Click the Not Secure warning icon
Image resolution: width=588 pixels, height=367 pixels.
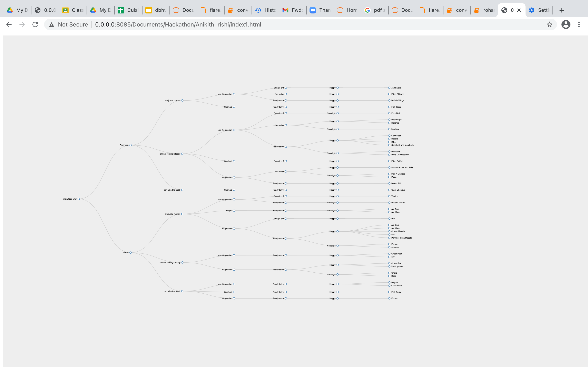(51, 24)
